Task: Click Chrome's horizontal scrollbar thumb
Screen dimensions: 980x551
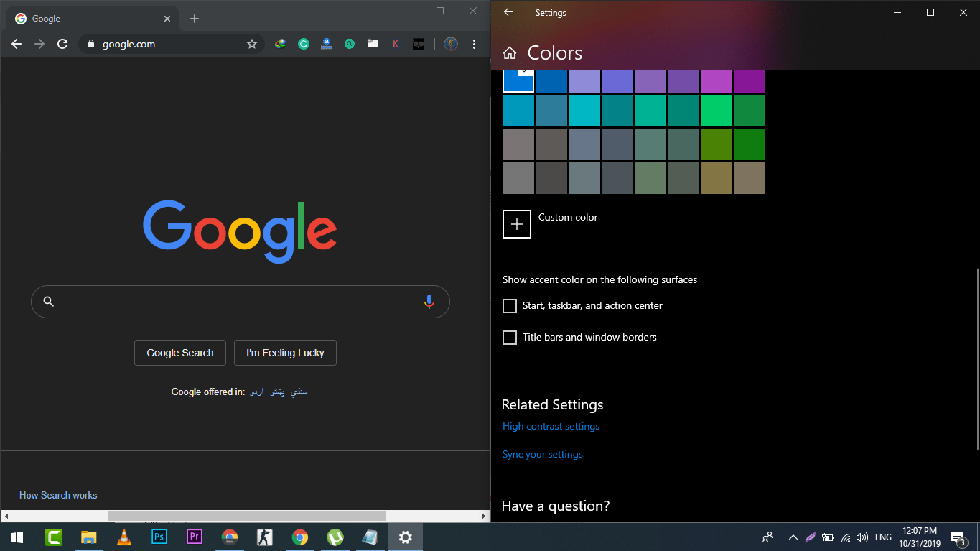Action: [x=247, y=516]
